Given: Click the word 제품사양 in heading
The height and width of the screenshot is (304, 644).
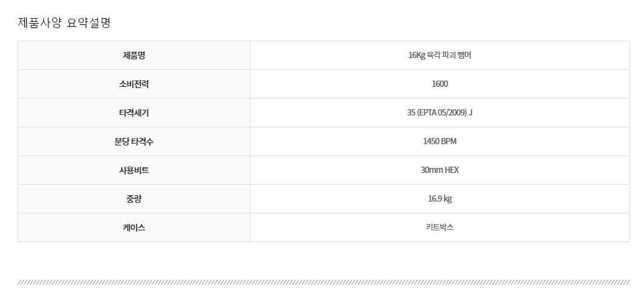Looking at the screenshot, I should [39, 22].
